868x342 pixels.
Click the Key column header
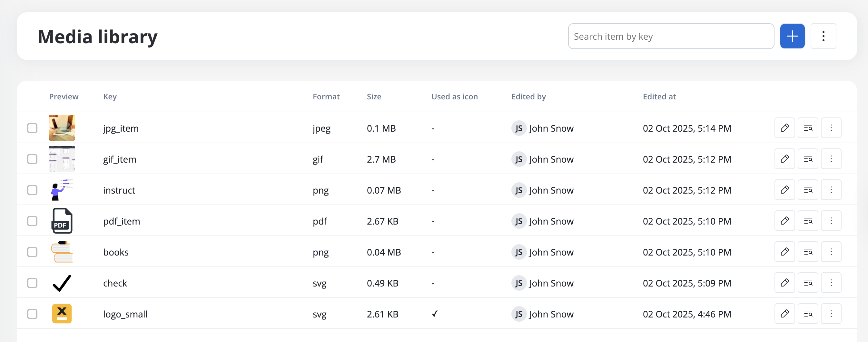point(110,97)
